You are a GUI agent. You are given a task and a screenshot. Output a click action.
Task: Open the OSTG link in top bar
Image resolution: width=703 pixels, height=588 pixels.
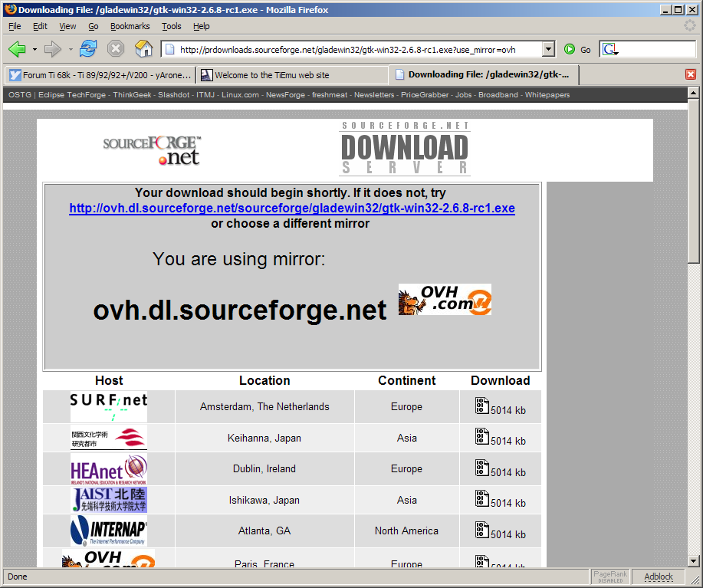pos(20,94)
